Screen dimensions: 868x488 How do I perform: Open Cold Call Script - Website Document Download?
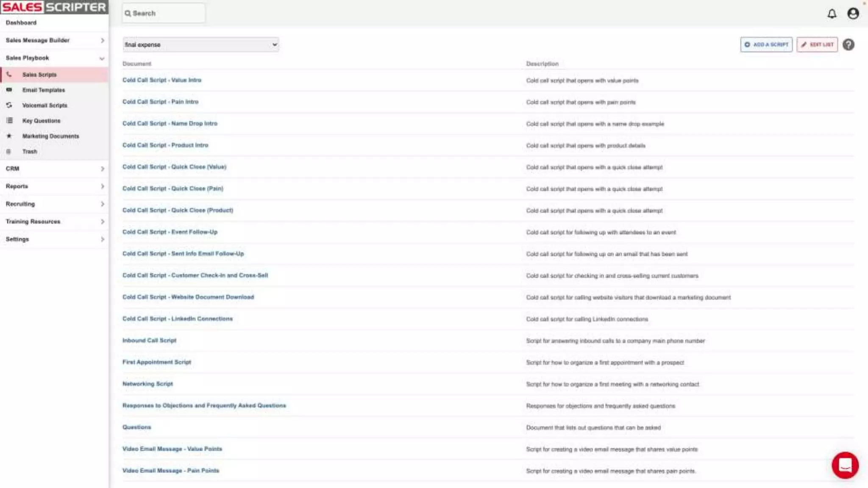point(188,297)
